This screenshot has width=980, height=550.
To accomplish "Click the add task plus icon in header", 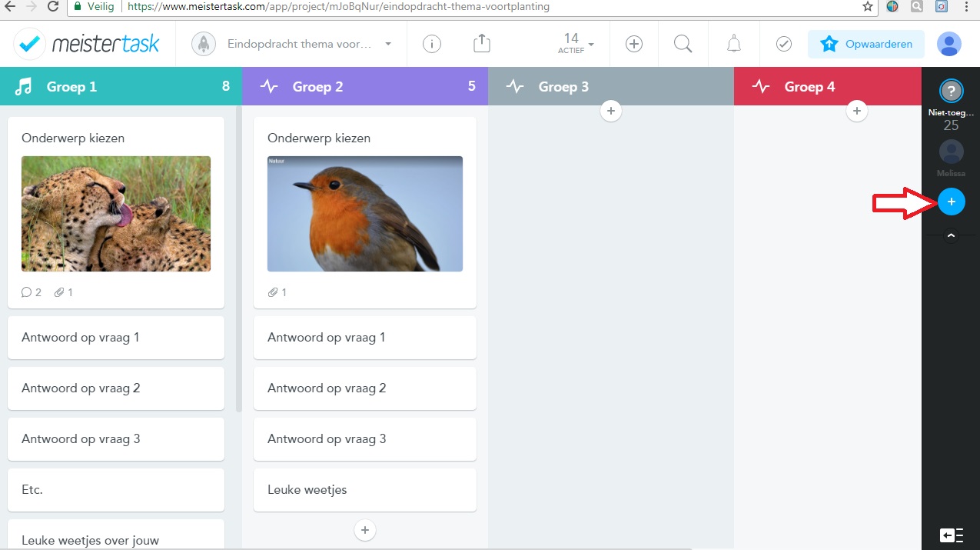I will coord(634,44).
